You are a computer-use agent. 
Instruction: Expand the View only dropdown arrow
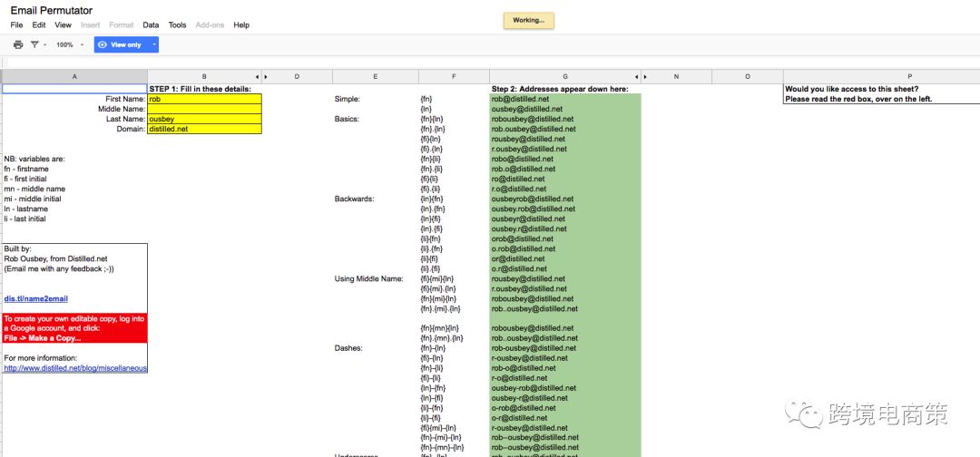point(154,44)
